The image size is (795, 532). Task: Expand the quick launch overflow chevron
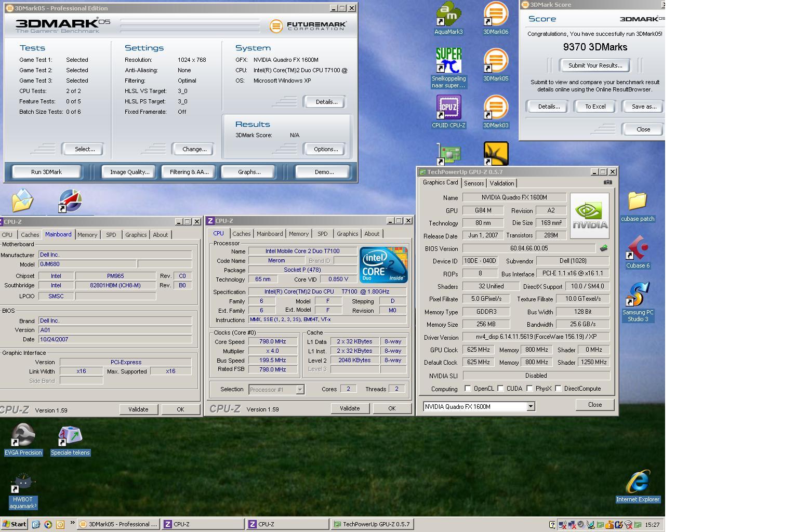coord(72,523)
